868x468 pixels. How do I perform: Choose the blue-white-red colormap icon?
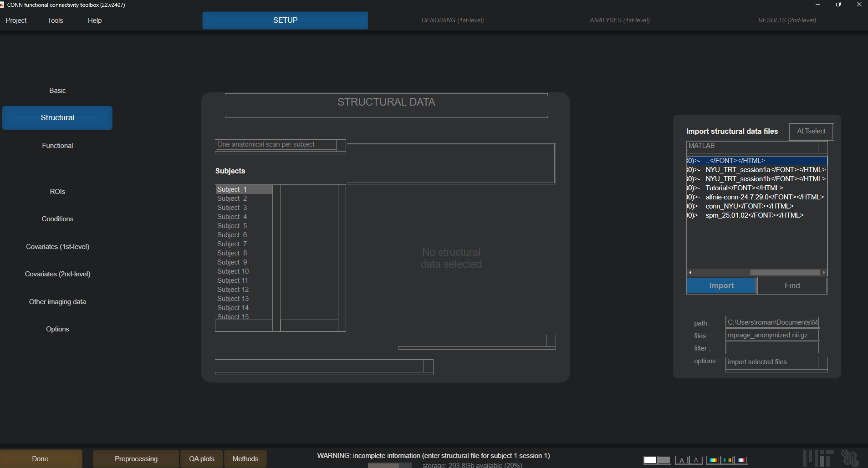tap(742, 460)
